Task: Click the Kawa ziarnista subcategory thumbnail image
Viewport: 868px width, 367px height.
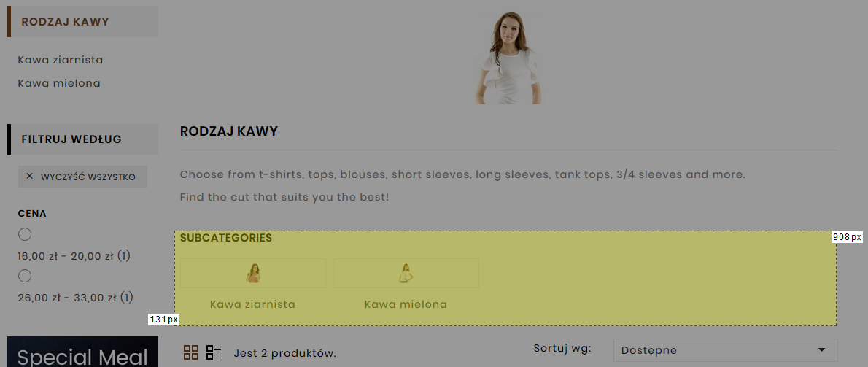Action: click(253, 274)
